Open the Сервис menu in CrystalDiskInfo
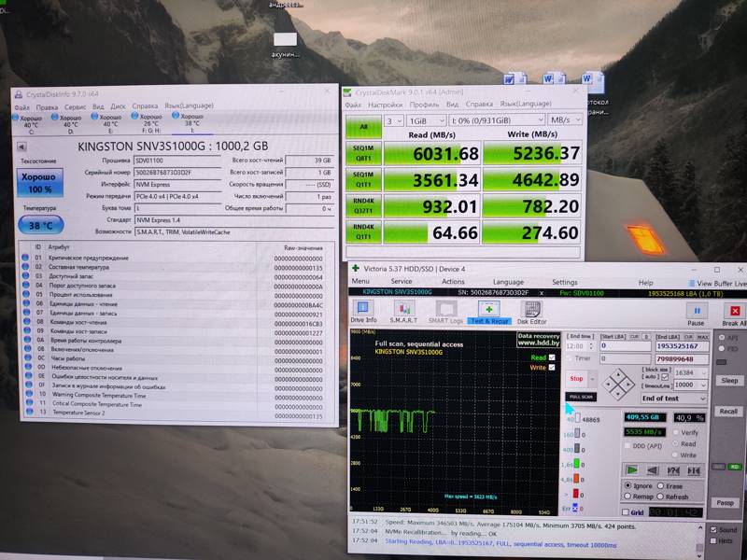The width and height of the screenshot is (747, 560). pos(75,106)
